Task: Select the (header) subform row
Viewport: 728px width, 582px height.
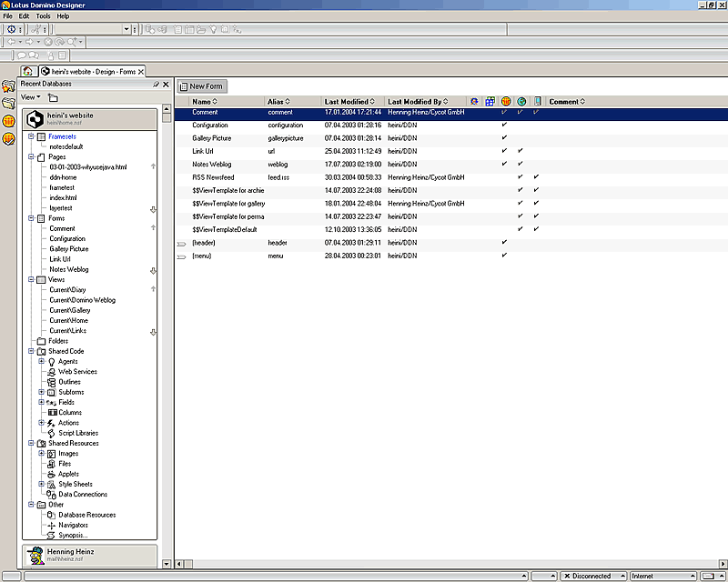Action: point(451,243)
